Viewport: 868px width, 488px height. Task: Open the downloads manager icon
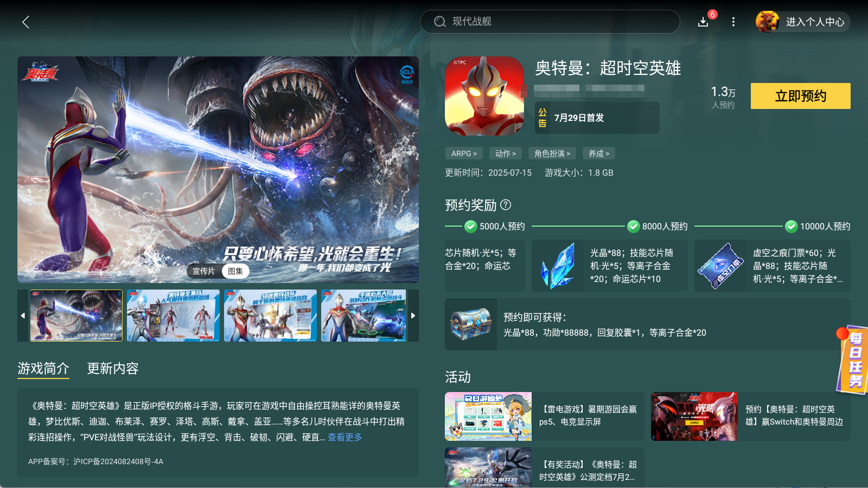tap(703, 22)
